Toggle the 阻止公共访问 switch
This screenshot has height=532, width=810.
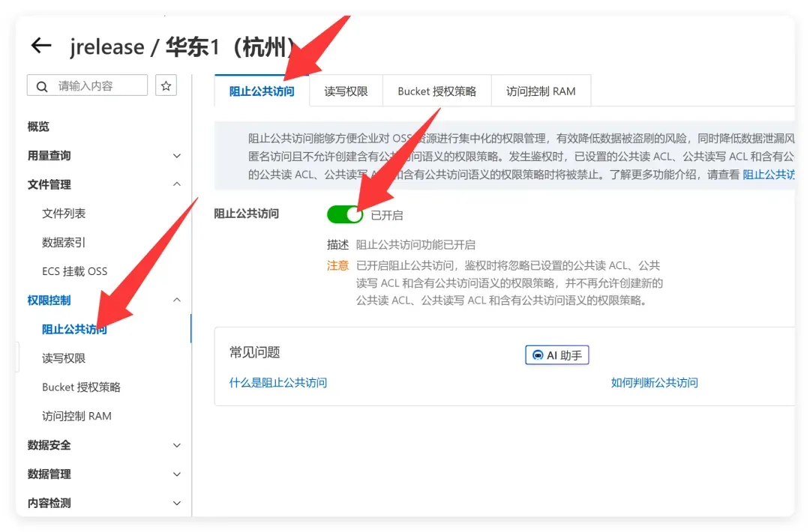pyautogui.click(x=344, y=214)
